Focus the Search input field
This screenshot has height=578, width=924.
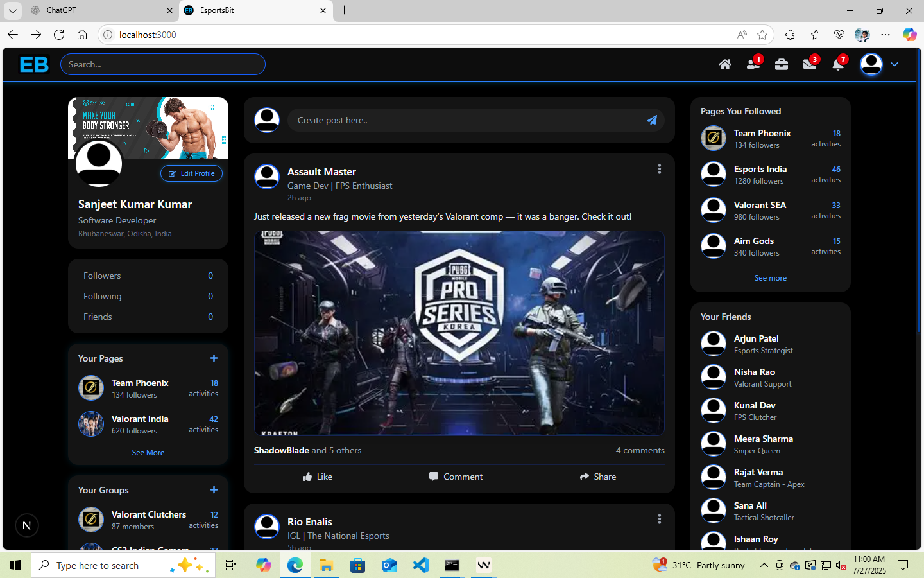pos(163,64)
